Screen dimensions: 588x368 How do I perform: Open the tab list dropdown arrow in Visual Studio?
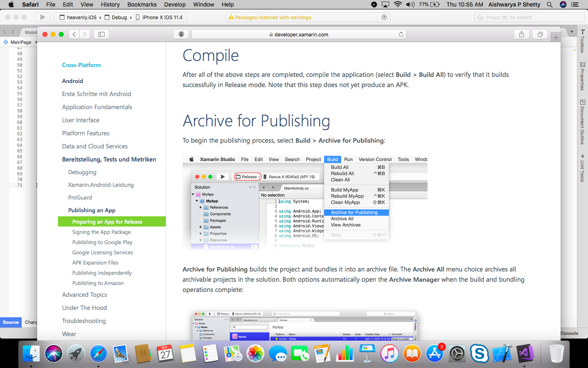coord(572,31)
